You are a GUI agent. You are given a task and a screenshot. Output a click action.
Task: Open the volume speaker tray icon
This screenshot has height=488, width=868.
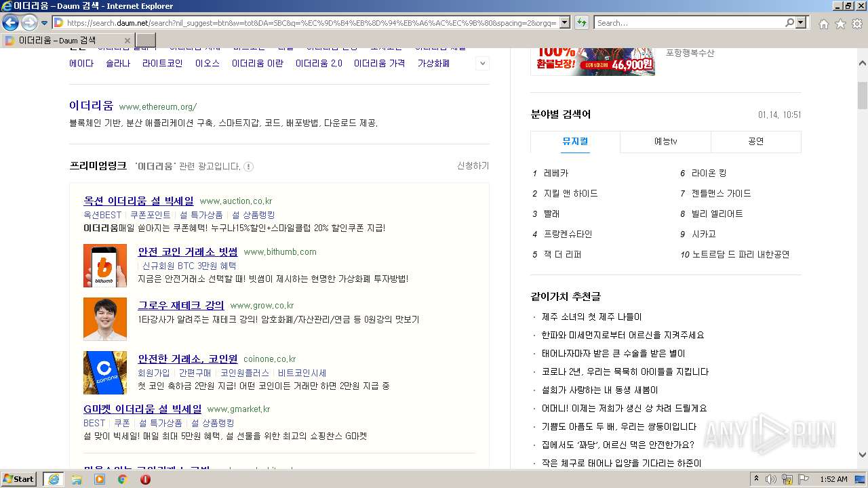(x=771, y=479)
